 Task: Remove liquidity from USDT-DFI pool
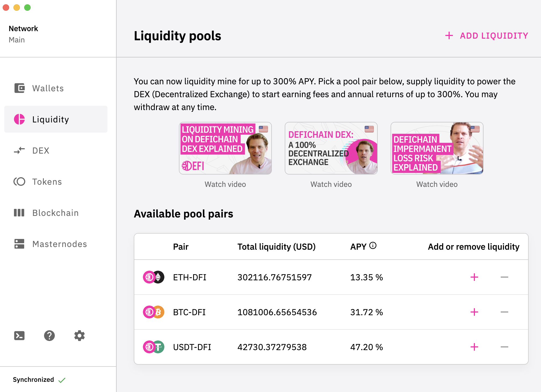tap(504, 347)
